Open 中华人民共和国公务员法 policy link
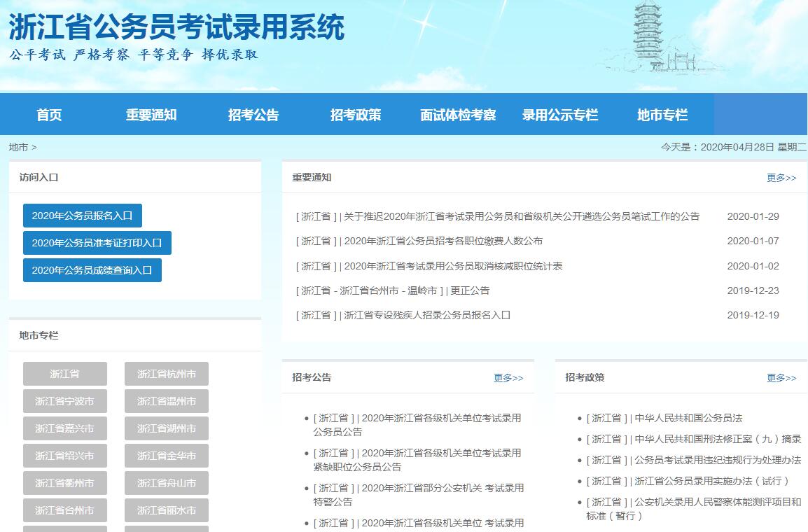Screen dimensions: 808x532 [688, 418]
